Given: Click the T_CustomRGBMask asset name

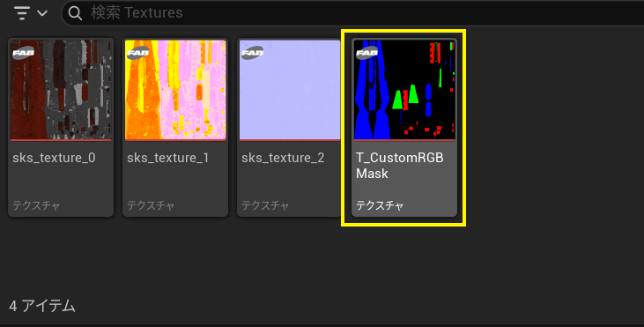Looking at the screenshot, I should tap(400, 166).
